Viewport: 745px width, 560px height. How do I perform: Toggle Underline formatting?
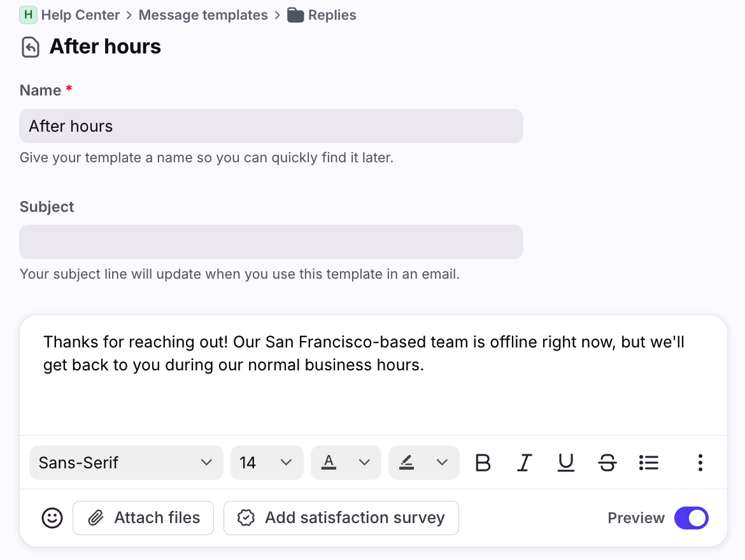click(x=565, y=463)
